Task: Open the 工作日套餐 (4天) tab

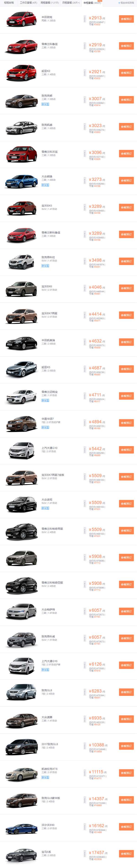Action: tap(29, 3)
